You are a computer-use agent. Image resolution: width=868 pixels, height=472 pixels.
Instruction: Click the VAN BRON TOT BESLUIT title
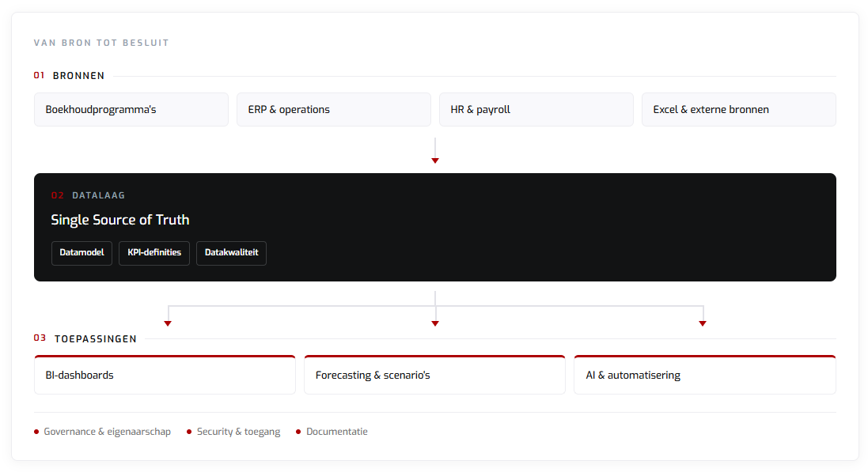coord(101,43)
